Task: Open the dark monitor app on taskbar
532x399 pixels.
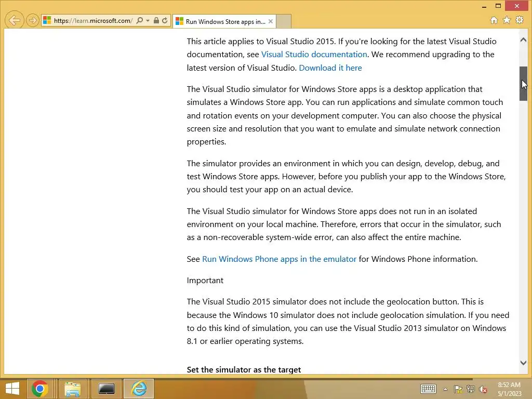Action: pos(106,389)
